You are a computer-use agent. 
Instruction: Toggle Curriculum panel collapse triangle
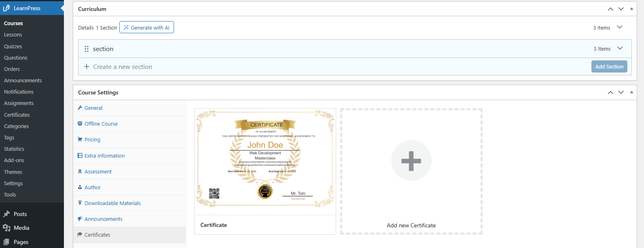tap(631, 9)
